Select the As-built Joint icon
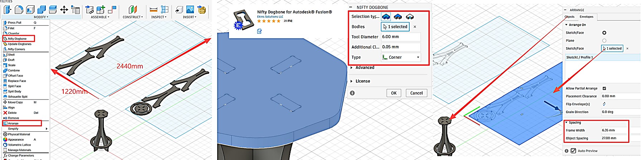Image resolution: width=644 pixels, height=160 pixels. [x=112, y=10]
